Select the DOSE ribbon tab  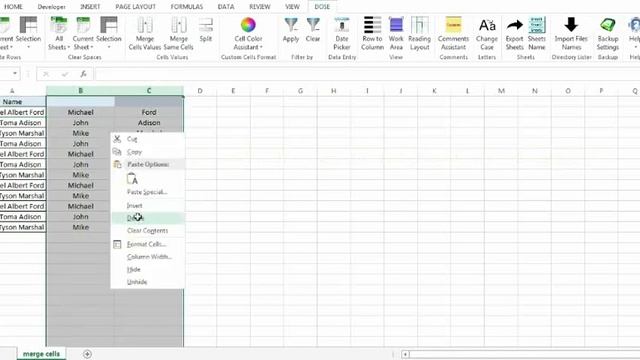(x=322, y=7)
